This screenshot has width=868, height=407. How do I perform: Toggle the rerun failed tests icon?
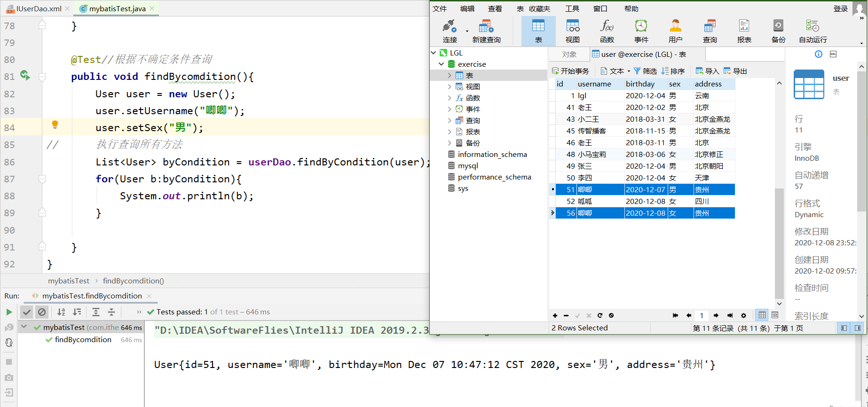pos(8,328)
